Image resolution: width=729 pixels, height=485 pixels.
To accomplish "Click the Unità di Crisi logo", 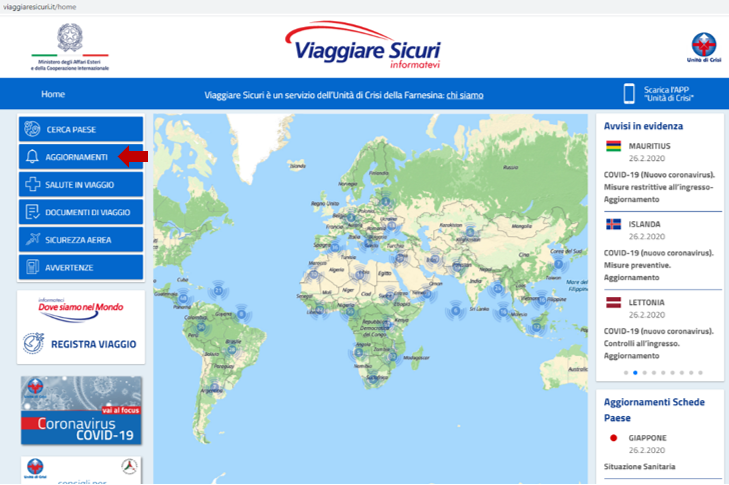I will click(703, 48).
